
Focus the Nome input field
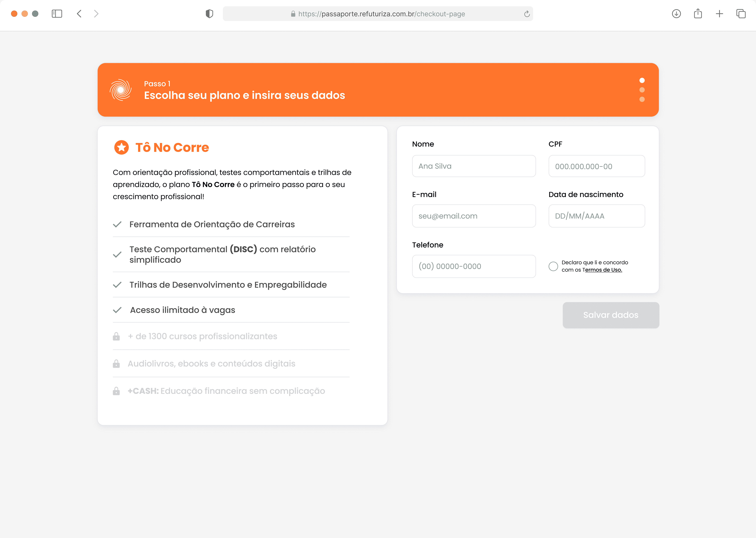(x=474, y=166)
